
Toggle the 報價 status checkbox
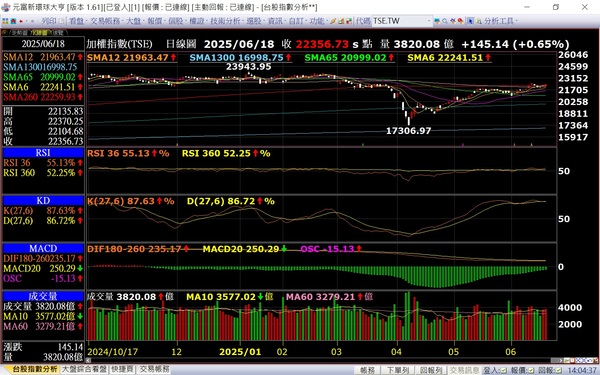click(x=532, y=370)
